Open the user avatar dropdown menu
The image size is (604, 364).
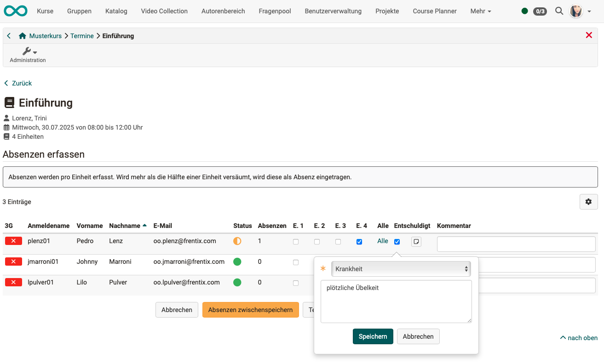(576, 11)
